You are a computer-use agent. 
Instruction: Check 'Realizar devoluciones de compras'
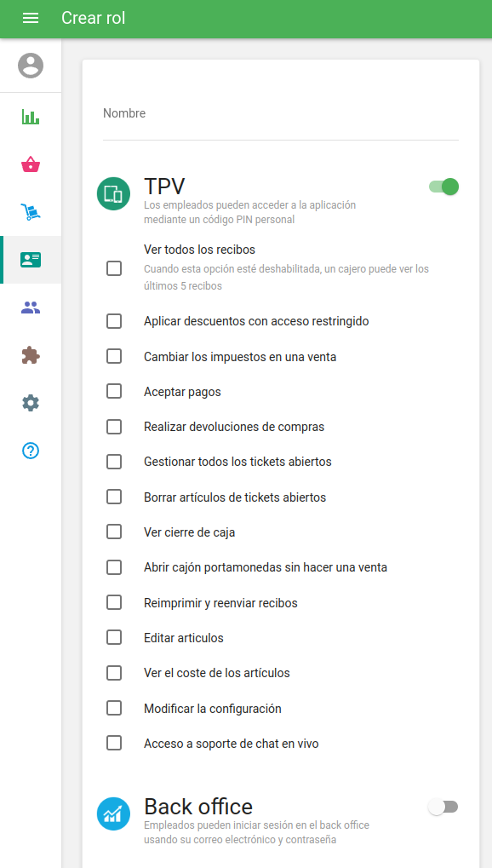(113, 426)
